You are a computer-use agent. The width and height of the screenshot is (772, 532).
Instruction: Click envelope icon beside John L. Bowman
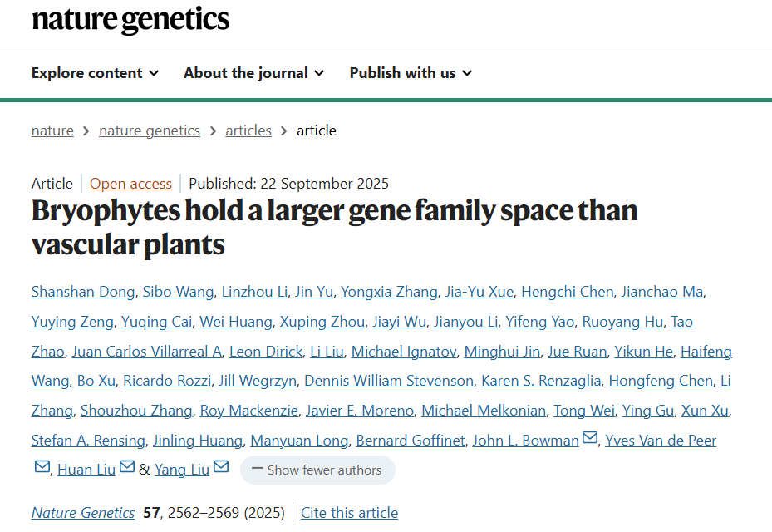(589, 438)
